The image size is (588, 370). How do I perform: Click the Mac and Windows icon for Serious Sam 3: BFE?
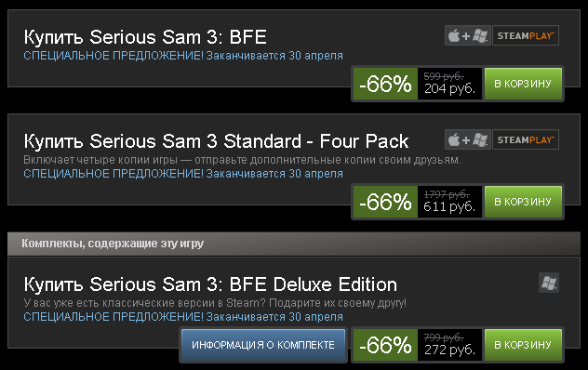468,35
